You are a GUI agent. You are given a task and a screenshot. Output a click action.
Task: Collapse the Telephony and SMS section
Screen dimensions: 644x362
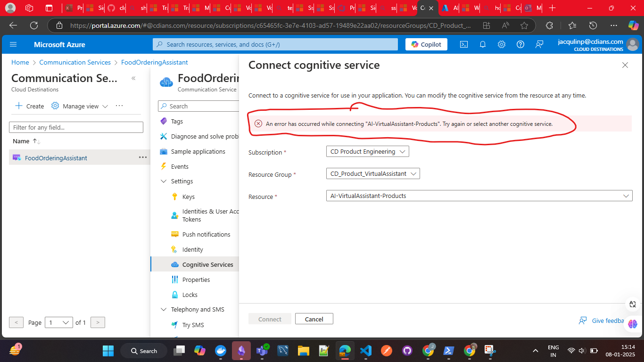164,309
